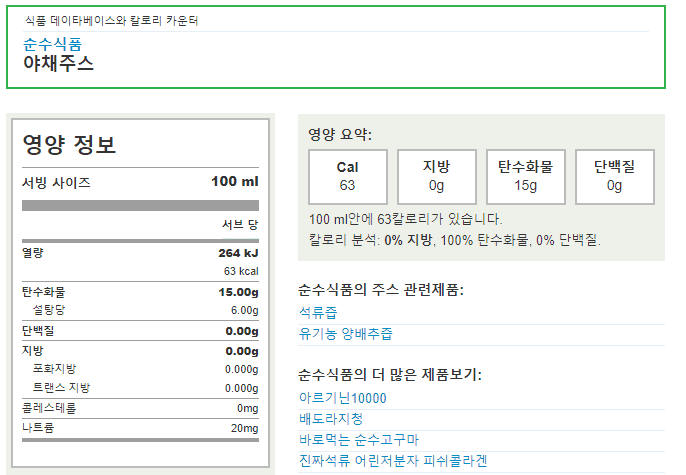Click the 15.00g carbohydrate value
686x475 pixels.
point(238,292)
